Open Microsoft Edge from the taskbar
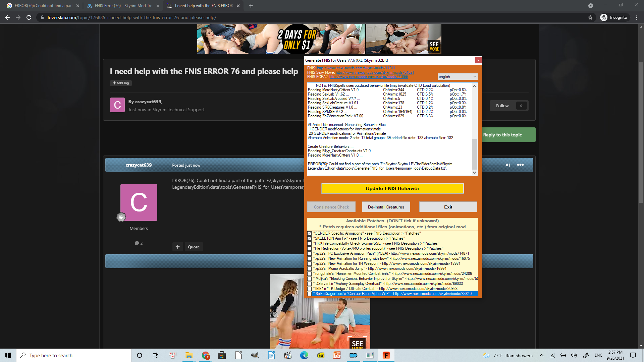 [x=304, y=355]
